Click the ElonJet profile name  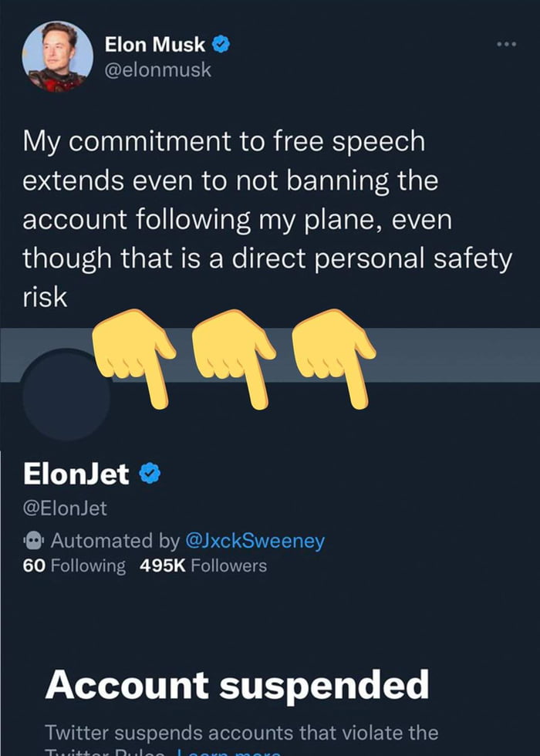click(x=76, y=474)
